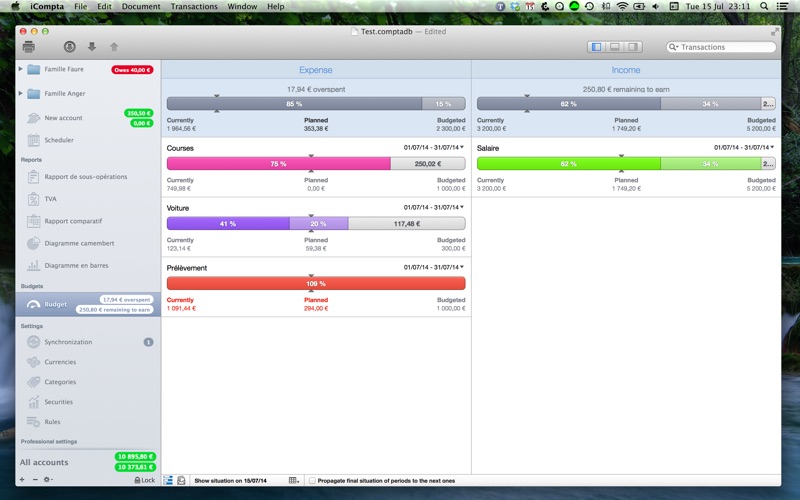Viewport: 800px width, 500px height.
Task: Select All accounts in sidebar
Action: click(44, 462)
